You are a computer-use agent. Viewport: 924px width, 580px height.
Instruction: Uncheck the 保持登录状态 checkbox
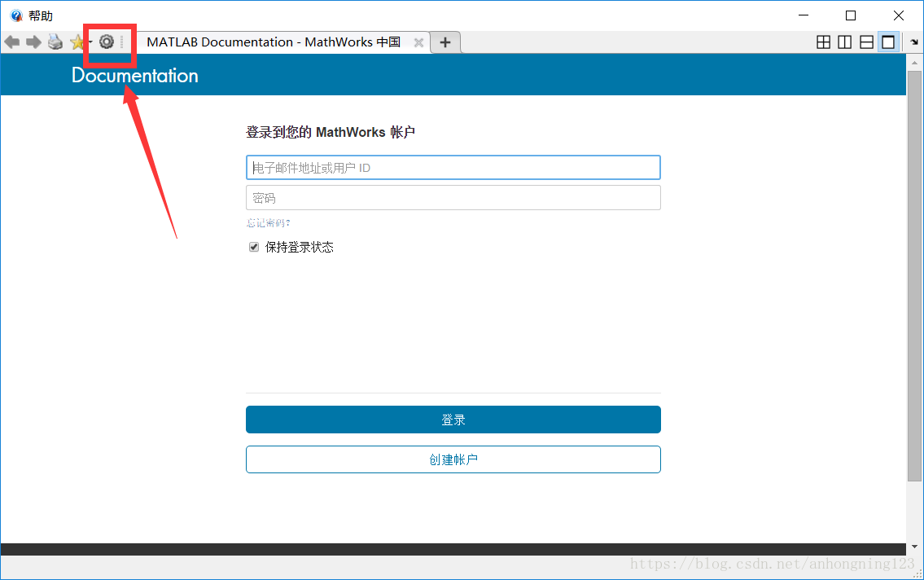click(x=253, y=246)
